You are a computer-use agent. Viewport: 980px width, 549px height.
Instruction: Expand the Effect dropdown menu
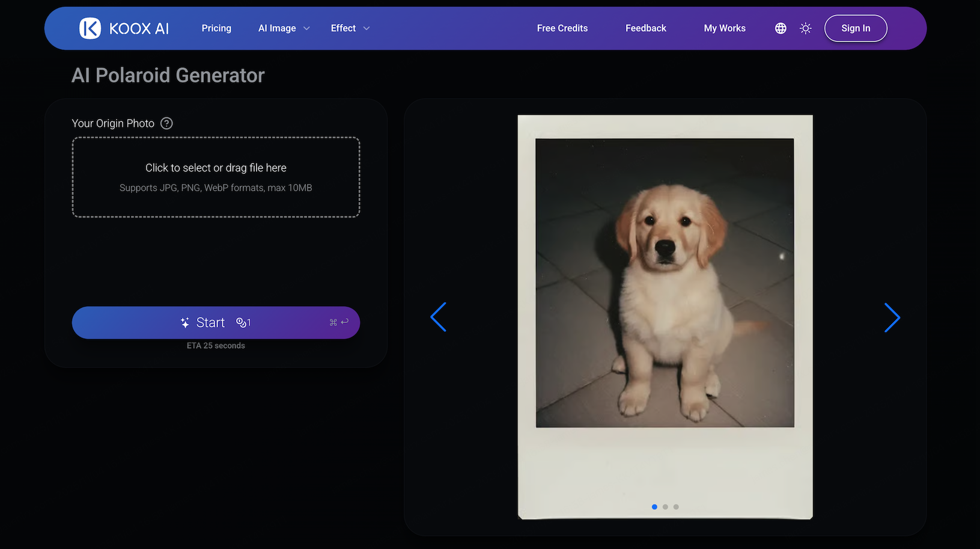point(350,28)
